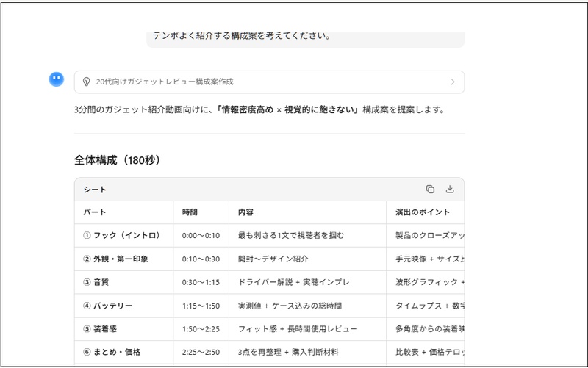Click the 多角度からの装着映 cell
This screenshot has height=368, width=588.
426,329
